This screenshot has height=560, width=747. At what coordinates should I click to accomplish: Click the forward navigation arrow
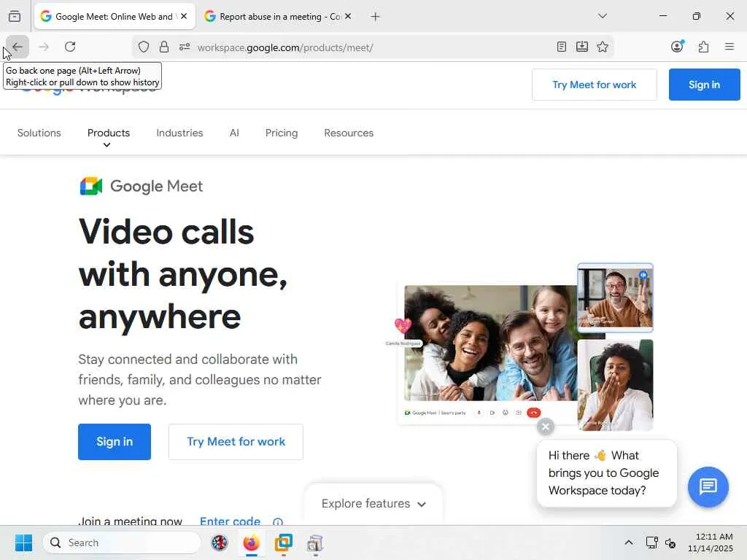[x=44, y=47]
